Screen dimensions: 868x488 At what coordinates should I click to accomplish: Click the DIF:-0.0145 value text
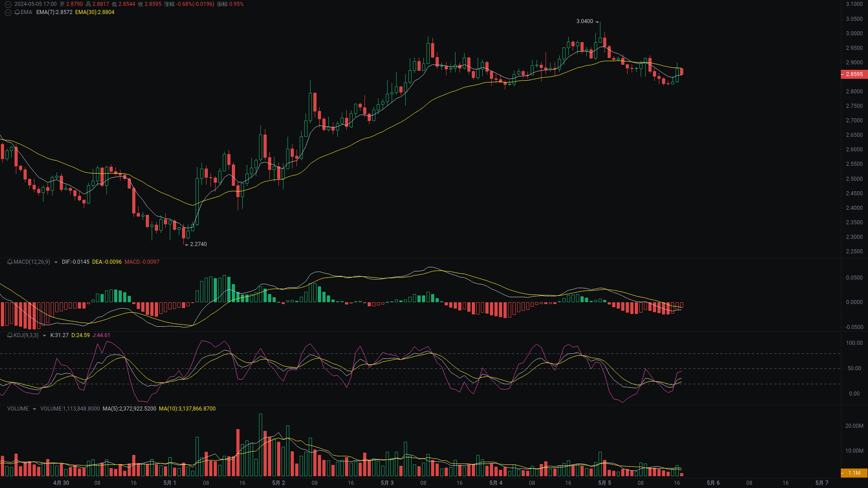(x=75, y=262)
